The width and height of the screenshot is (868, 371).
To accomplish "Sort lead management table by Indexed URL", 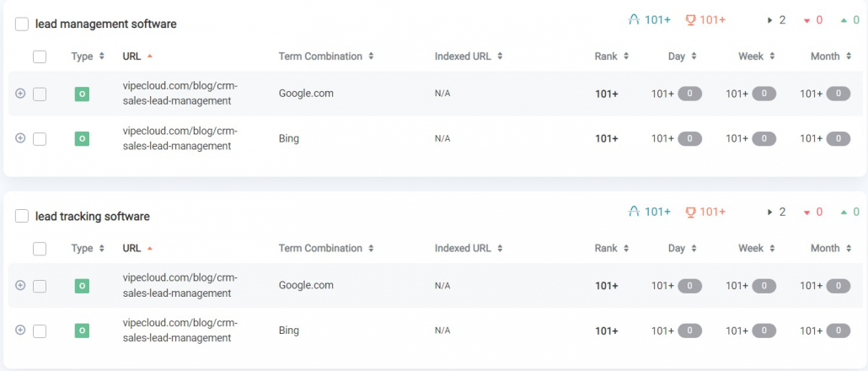I will point(469,56).
